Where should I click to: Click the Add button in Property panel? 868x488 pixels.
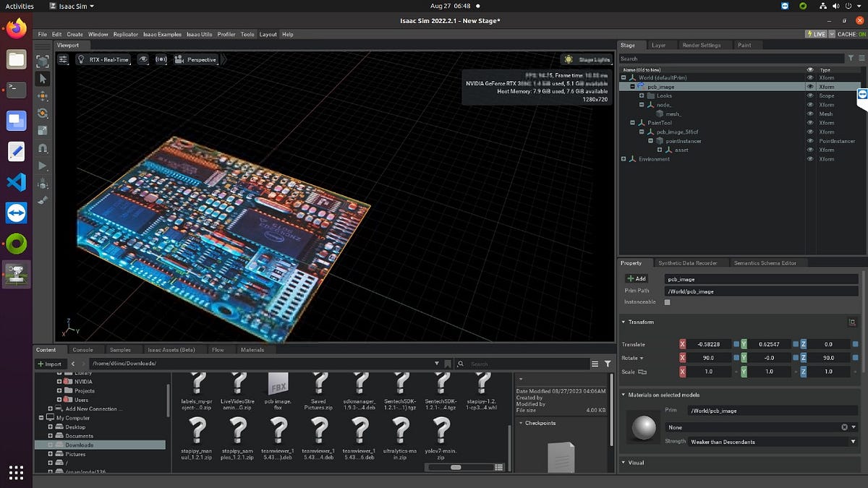point(637,278)
